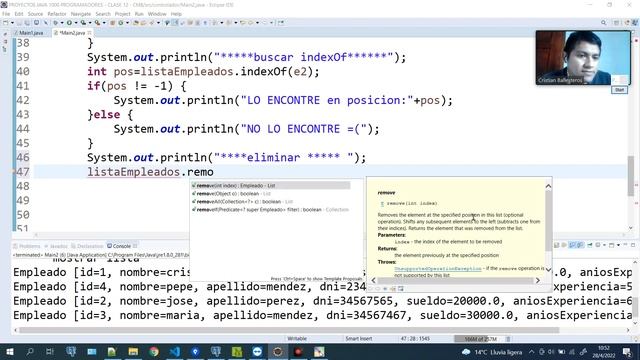
Task: Click the editor vertical scrollbar thumb
Action: [631, 176]
